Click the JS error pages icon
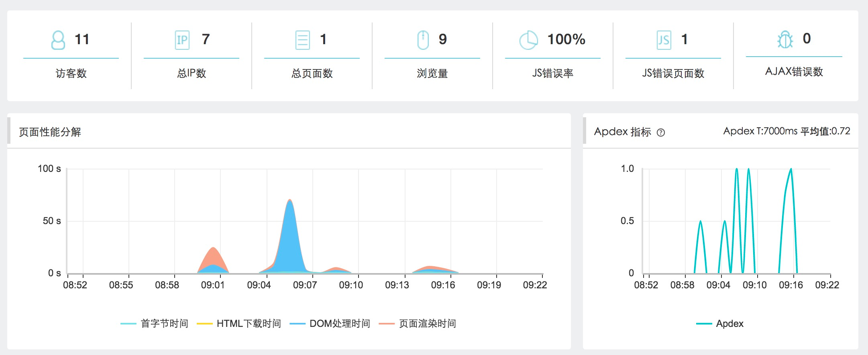 coord(664,40)
